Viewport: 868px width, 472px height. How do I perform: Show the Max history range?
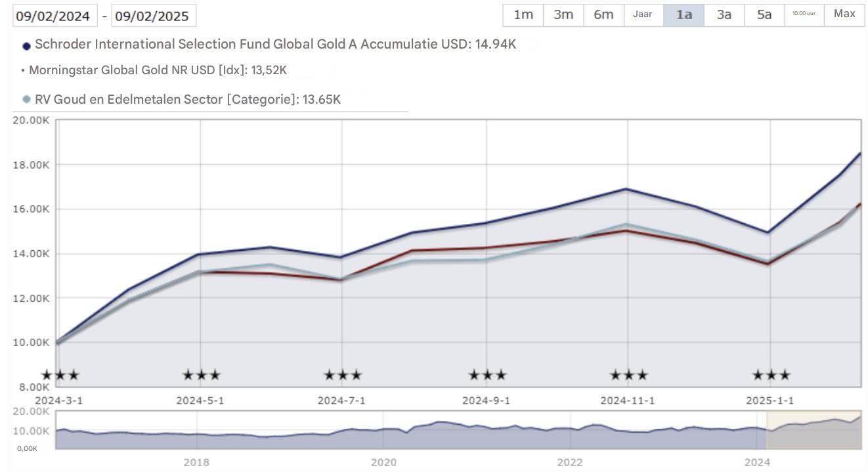[x=844, y=14]
